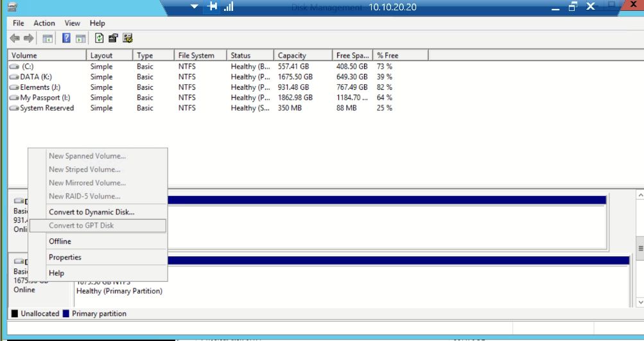Click the Forward arrow toolbar icon
This screenshot has height=341, width=644.
[28, 39]
